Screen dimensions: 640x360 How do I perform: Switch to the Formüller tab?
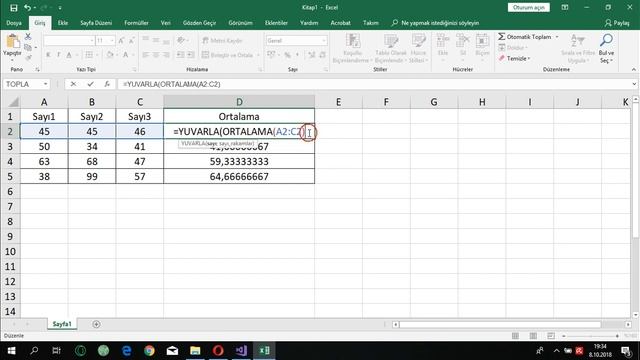[x=136, y=23]
